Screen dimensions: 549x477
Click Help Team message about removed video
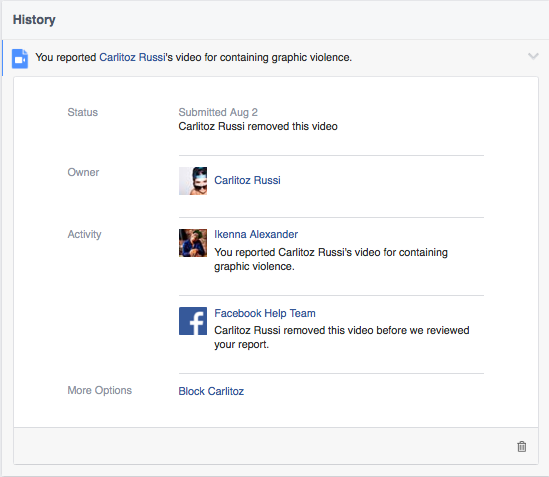342,337
